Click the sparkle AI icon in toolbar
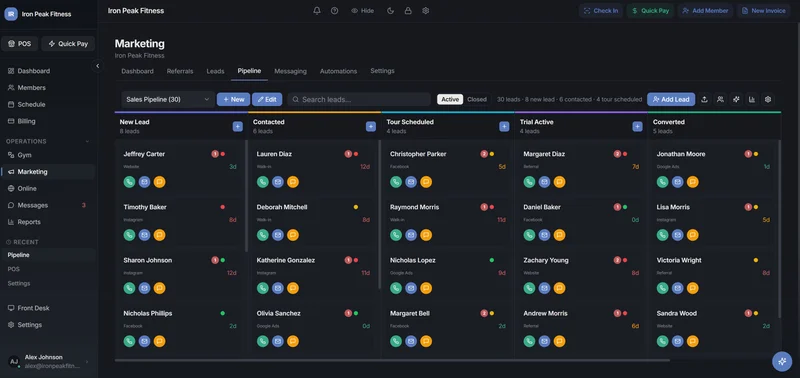The image size is (800, 378). [736, 99]
